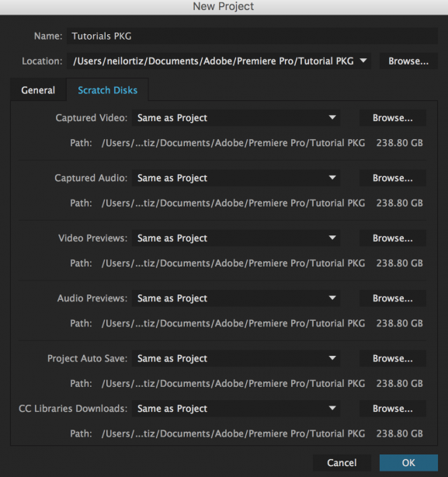Open the Captured Video location dropdown

click(x=236, y=118)
